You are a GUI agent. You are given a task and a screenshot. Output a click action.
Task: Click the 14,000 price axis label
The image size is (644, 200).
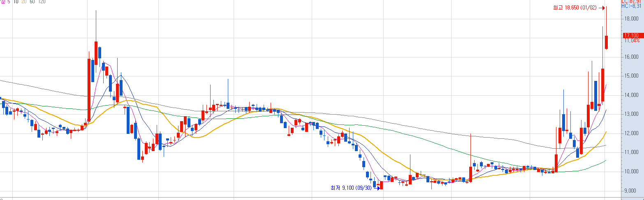pyautogui.click(x=631, y=95)
